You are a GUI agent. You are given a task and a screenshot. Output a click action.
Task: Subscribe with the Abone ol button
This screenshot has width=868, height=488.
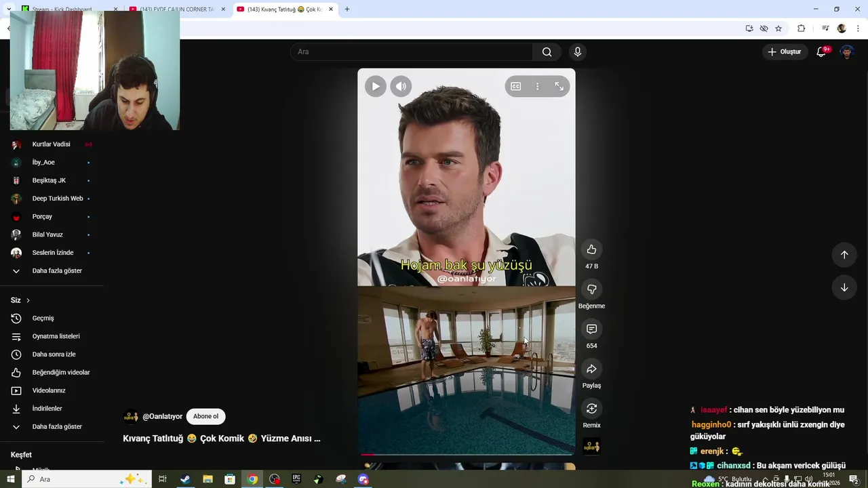206,416
